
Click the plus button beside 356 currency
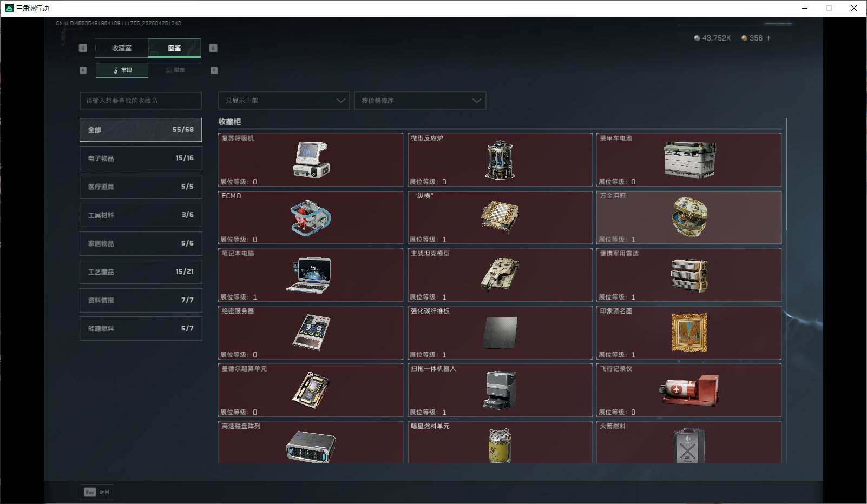768,38
